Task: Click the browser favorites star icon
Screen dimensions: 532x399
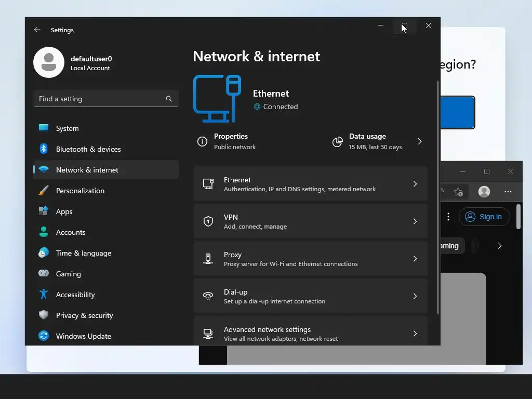Action: [458, 192]
